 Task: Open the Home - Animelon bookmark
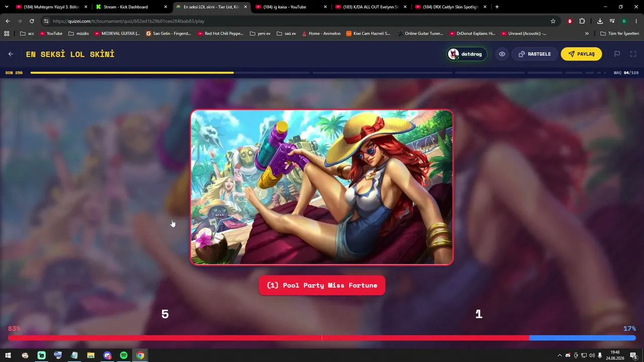coord(321,33)
